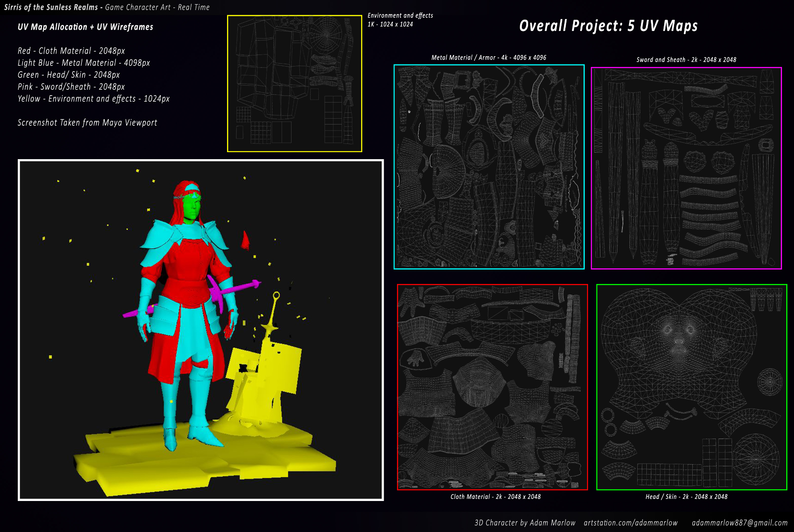Click the 'Metal Material / Armor - 4k' caption
This screenshot has width=794, height=532.
(488, 57)
